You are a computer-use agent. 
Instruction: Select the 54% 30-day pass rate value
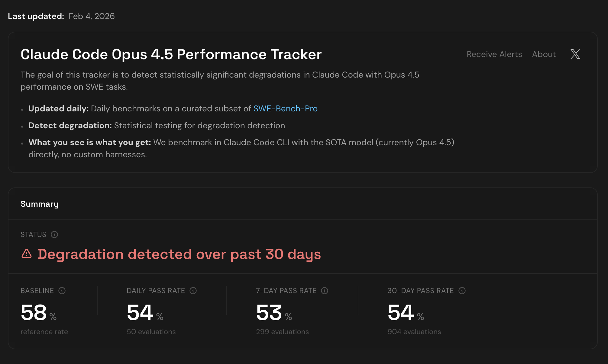click(406, 312)
